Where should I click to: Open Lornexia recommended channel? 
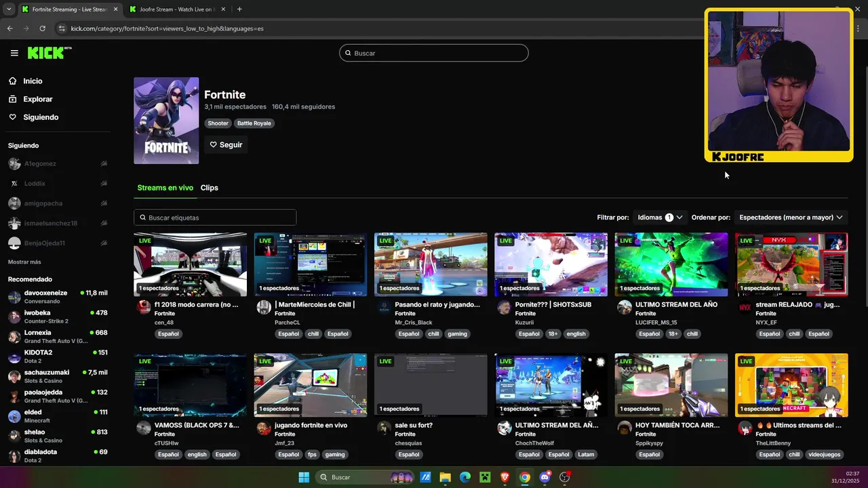click(x=58, y=337)
